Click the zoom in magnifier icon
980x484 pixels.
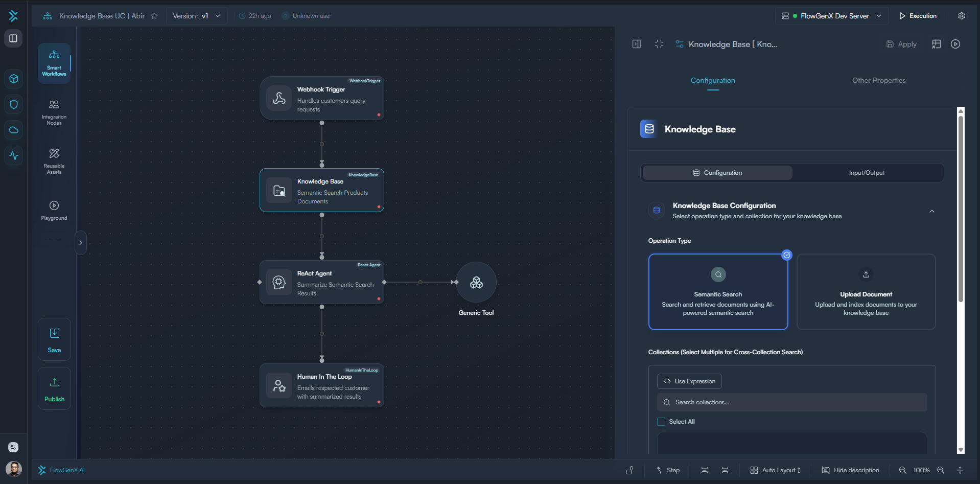point(940,470)
